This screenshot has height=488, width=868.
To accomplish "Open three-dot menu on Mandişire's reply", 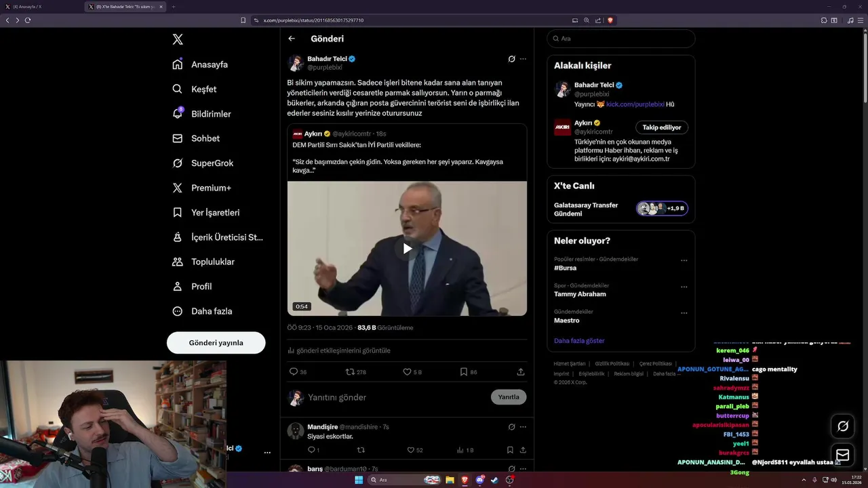I will (523, 427).
